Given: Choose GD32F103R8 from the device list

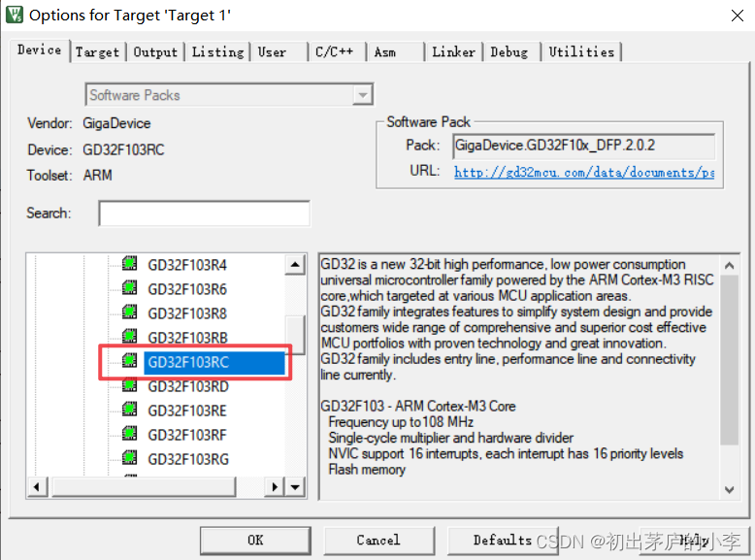Looking at the screenshot, I should tap(187, 313).
